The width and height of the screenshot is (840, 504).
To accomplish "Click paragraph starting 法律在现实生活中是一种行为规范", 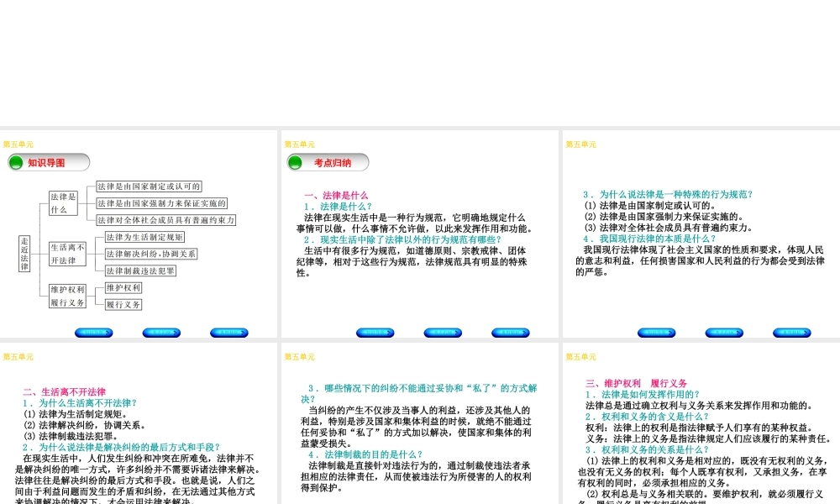I will 416,223.
